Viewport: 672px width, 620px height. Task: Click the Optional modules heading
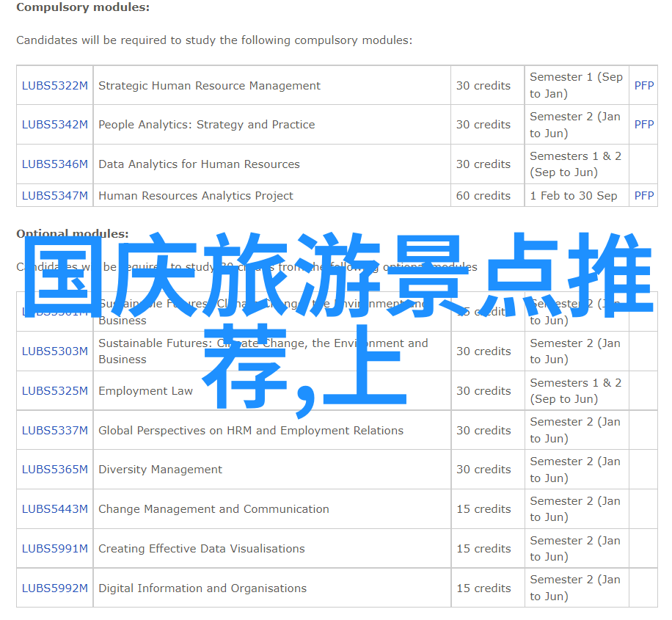[73, 234]
